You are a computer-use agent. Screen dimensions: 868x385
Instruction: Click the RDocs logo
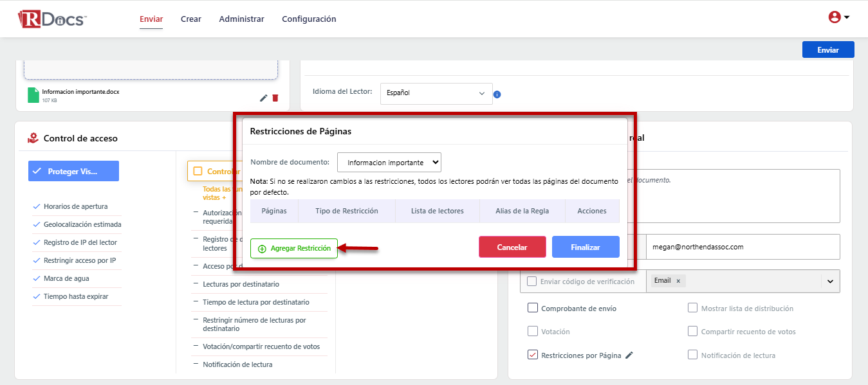[51, 19]
